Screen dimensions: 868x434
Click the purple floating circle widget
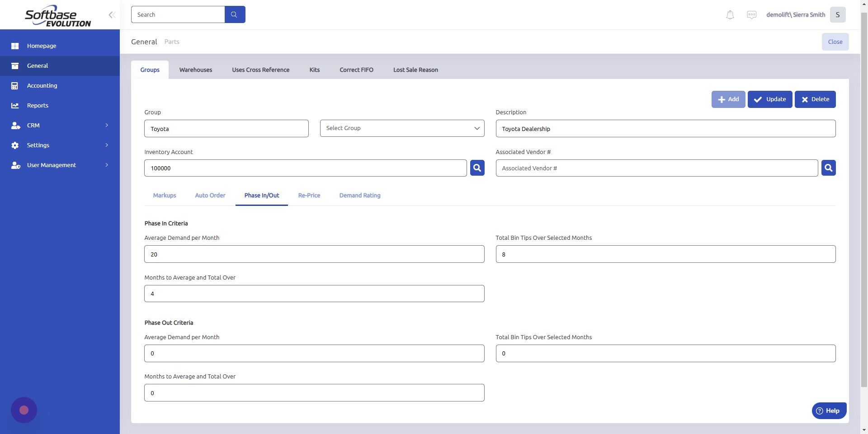click(24, 410)
